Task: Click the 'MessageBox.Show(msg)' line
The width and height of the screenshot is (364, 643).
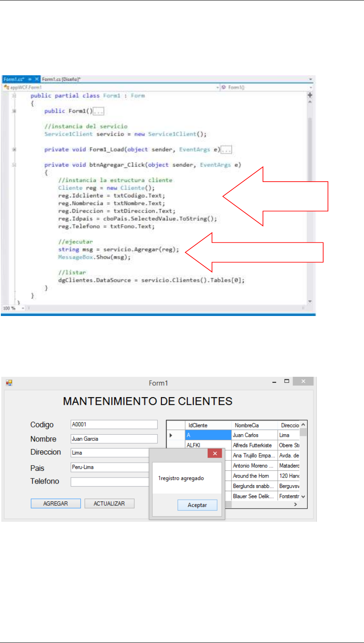Action: point(95,257)
